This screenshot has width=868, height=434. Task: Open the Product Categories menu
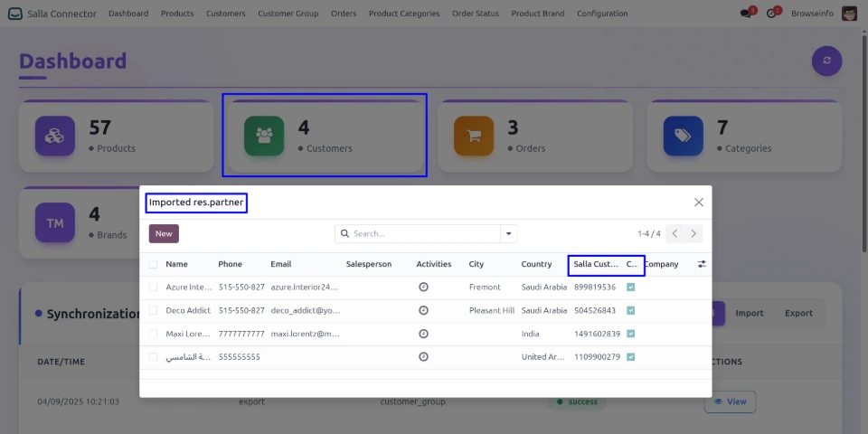point(404,14)
